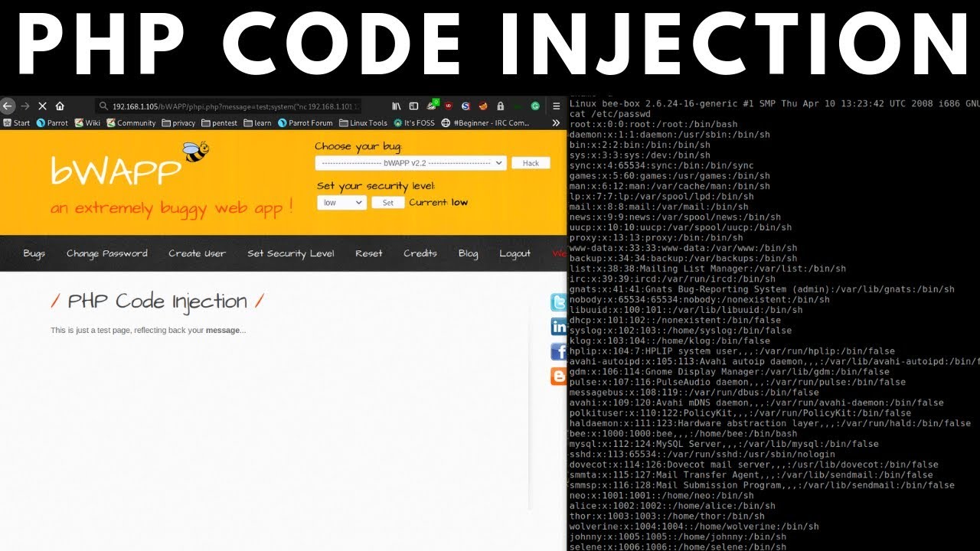Open the Credits menu item
The width and height of the screenshot is (980, 551).
click(x=420, y=253)
